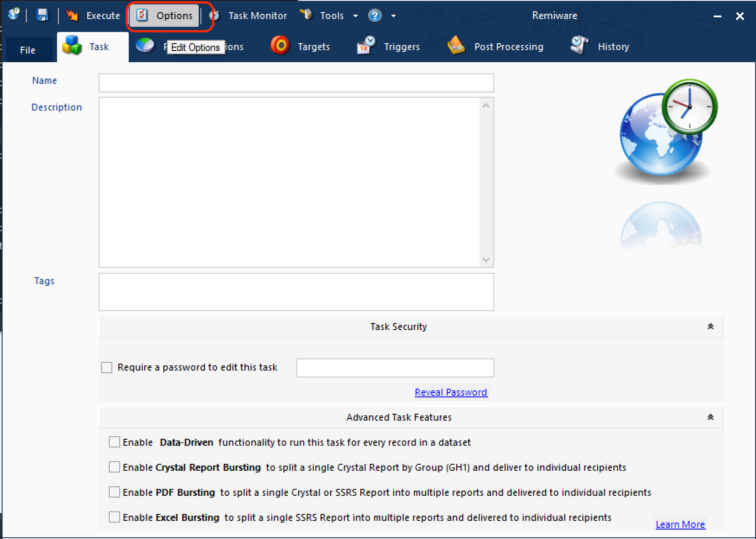Image resolution: width=756 pixels, height=539 pixels.
Task: Collapse the Advanced Task Features section
Action: click(710, 417)
